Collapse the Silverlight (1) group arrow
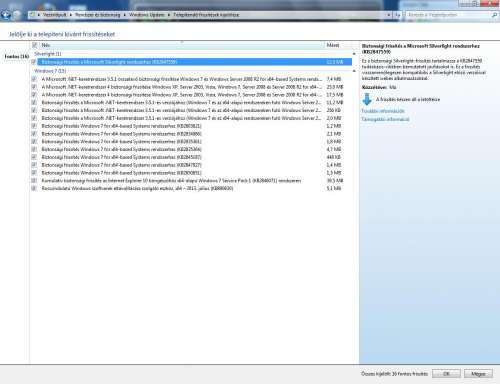The width and height of the screenshot is (500, 384). coord(354,54)
